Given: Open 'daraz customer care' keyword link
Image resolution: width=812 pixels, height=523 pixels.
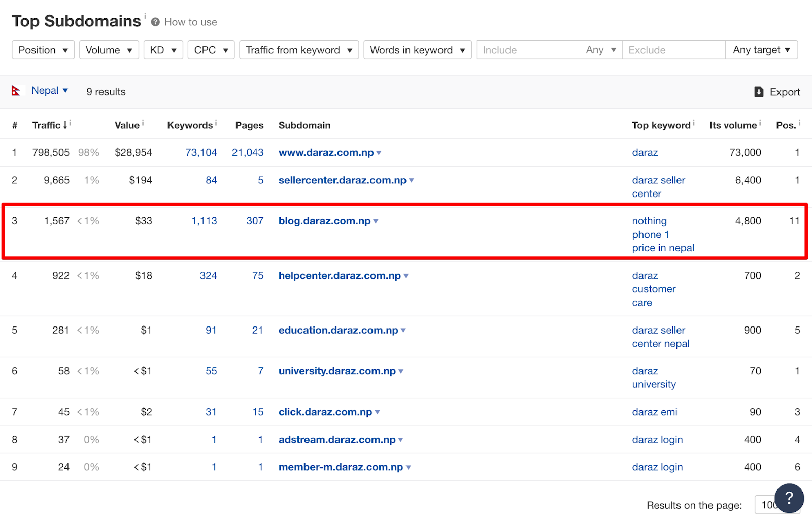Looking at the screenshot, I should click(654, 289).
